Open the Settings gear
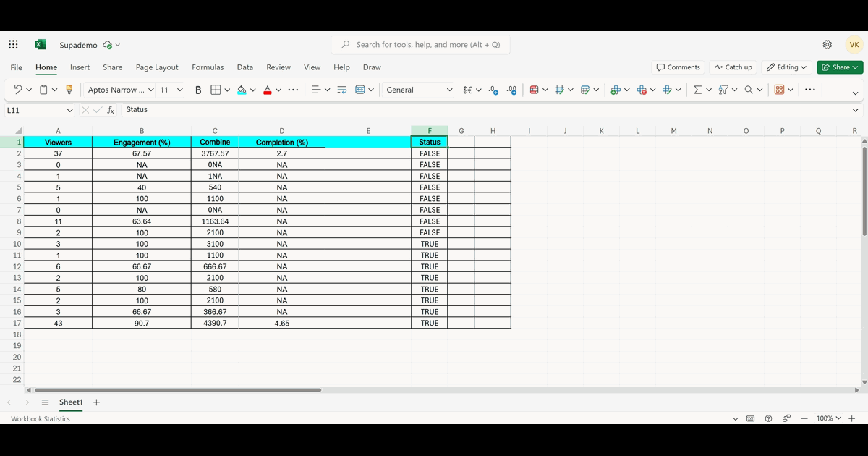This screenshot has height=456, width=868. pyautogui.click(x=827, y=45)
